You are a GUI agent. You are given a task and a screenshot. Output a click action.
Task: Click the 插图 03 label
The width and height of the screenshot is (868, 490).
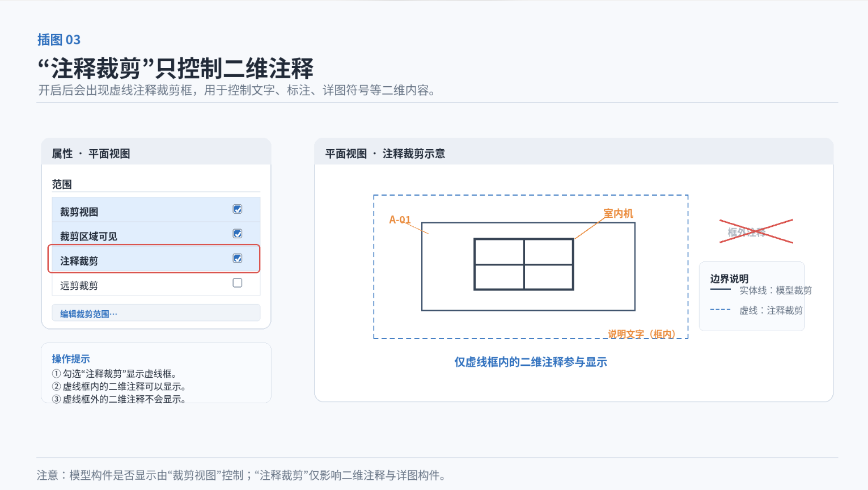tap(59, 40)
